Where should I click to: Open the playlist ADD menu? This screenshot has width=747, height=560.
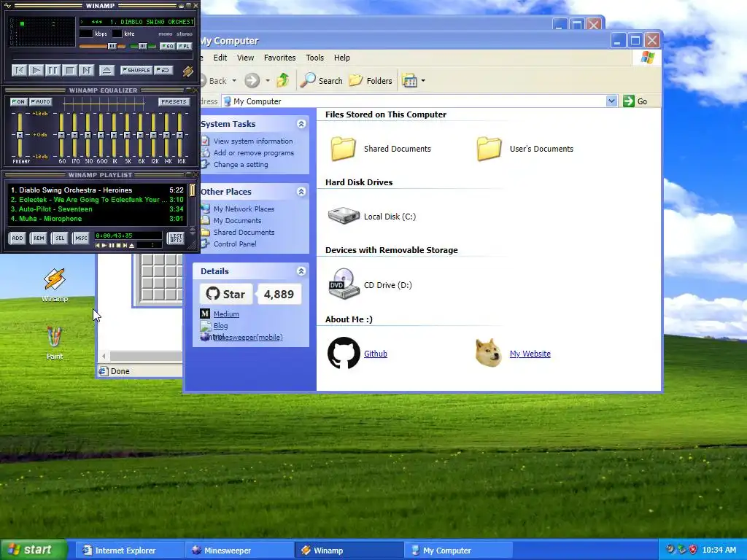point(18,238)
